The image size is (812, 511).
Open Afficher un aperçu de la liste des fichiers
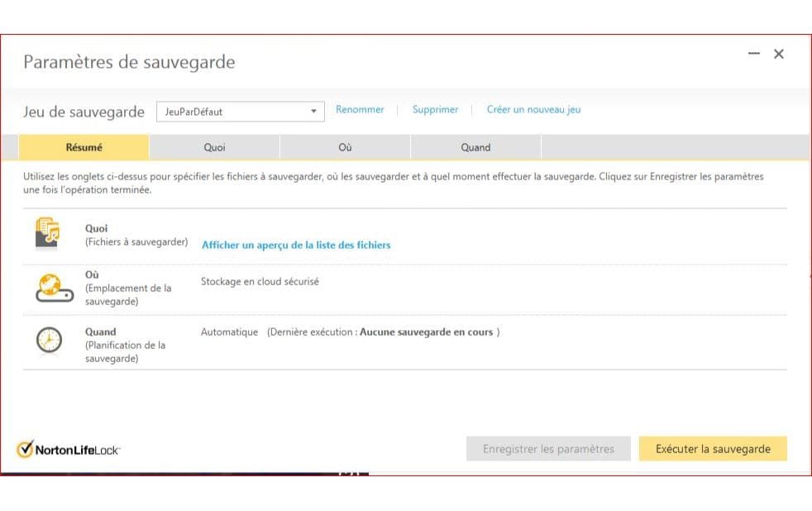(x=296, y=245)
